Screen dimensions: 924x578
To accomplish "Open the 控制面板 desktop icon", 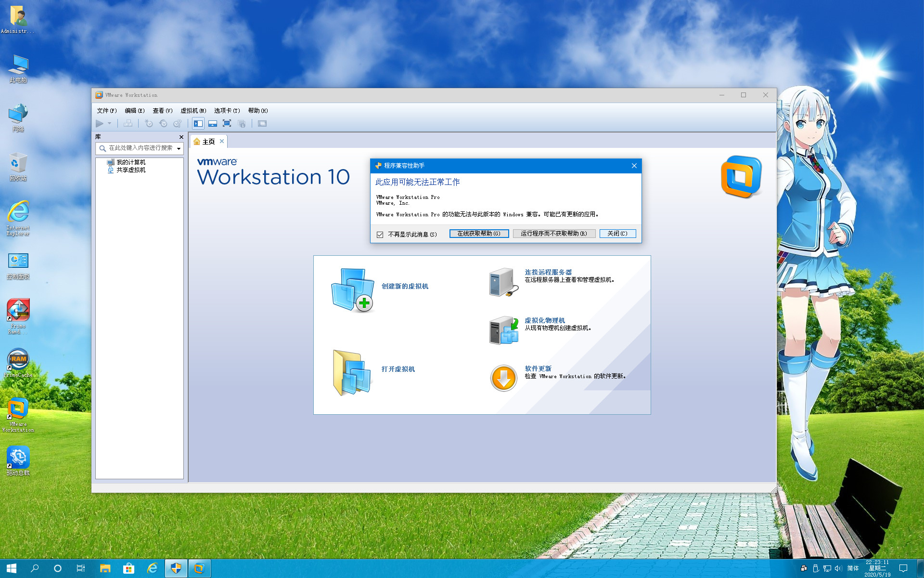I will [x=18, y=266].
